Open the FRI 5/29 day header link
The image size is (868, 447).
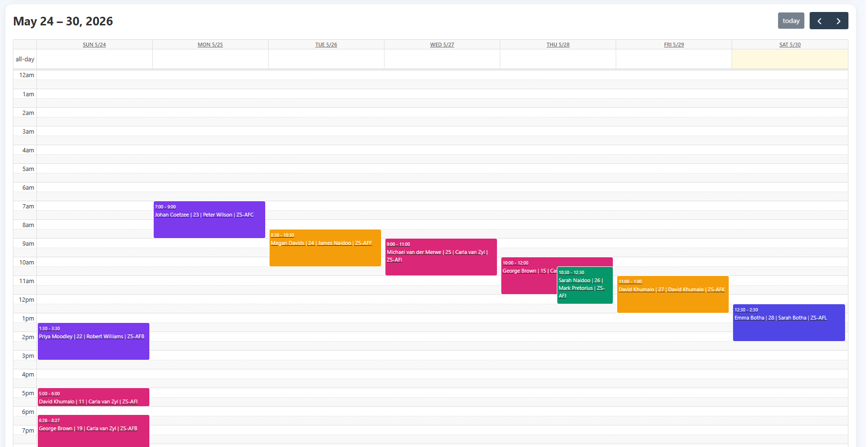674,45
